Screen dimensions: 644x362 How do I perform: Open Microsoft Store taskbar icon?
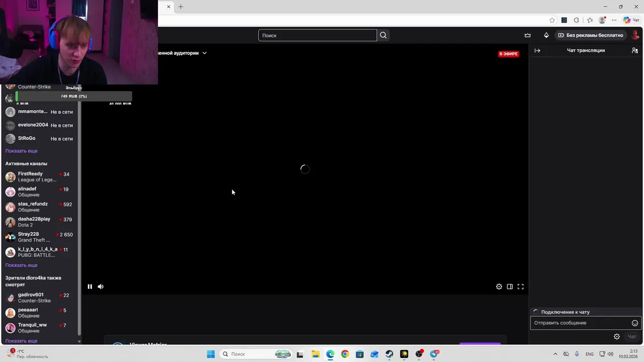click(x=360, y=354)
